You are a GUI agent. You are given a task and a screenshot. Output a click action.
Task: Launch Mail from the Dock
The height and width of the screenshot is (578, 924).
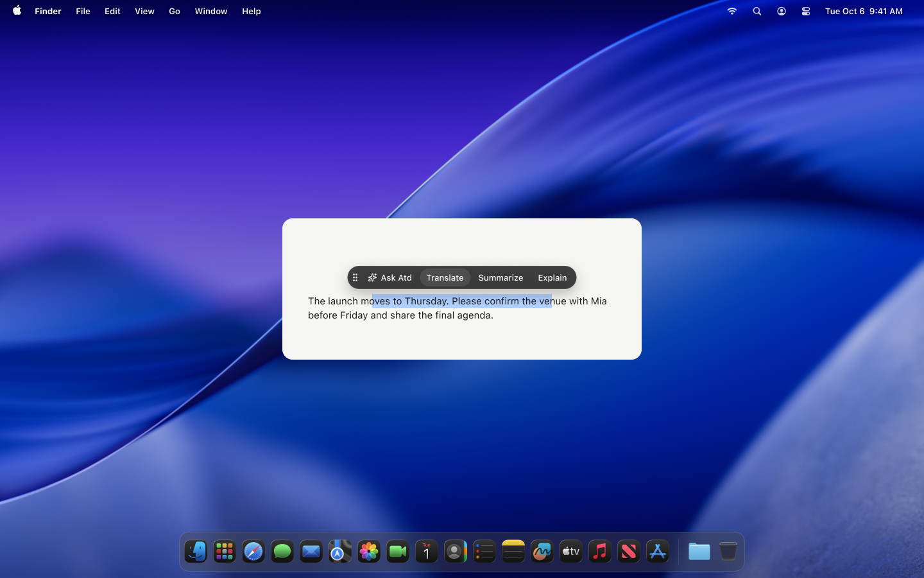(x=311, y=552)
